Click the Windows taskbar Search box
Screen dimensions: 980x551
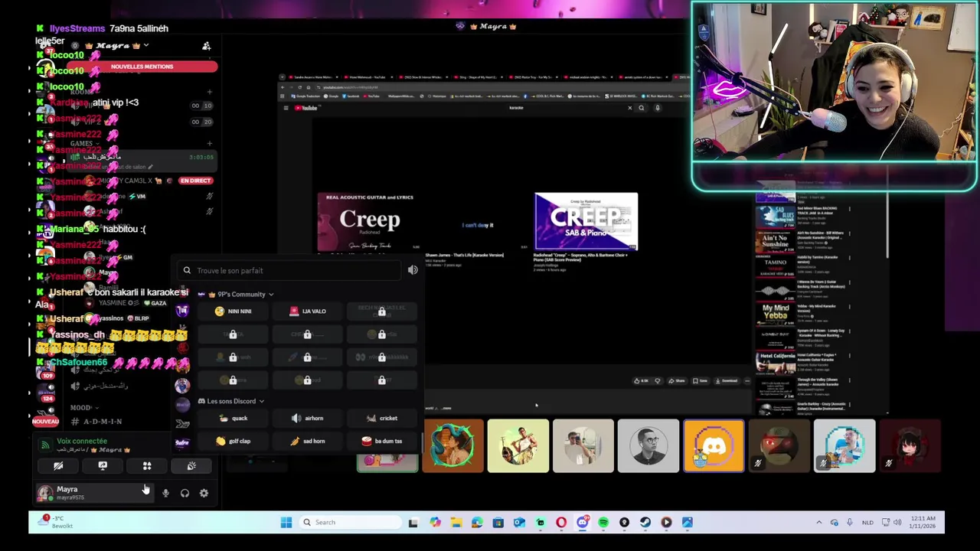click(350, 523)
